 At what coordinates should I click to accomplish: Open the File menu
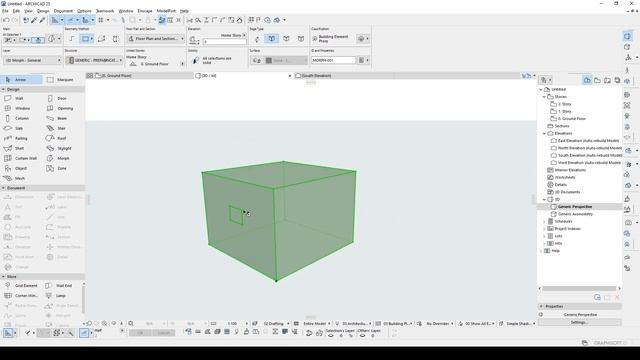click(5, 11)
